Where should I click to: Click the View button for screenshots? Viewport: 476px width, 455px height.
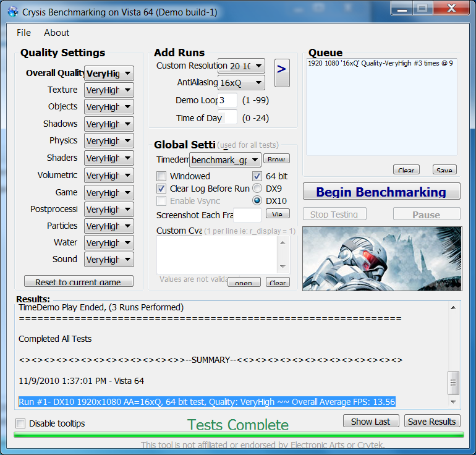[x=278, y=213]
